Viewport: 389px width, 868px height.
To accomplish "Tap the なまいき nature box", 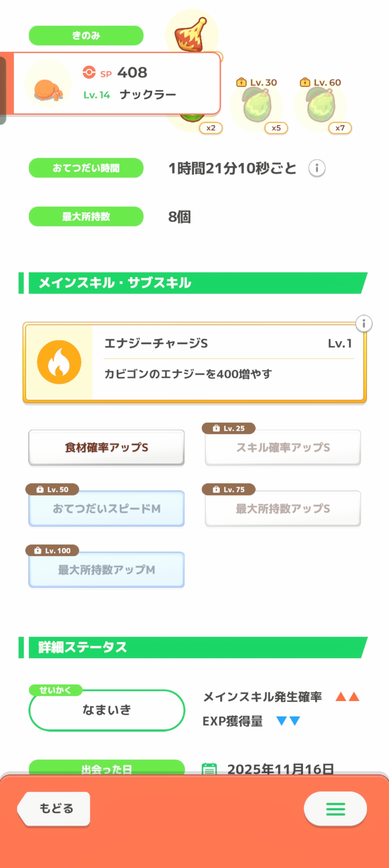I will [x=107, y=710].
